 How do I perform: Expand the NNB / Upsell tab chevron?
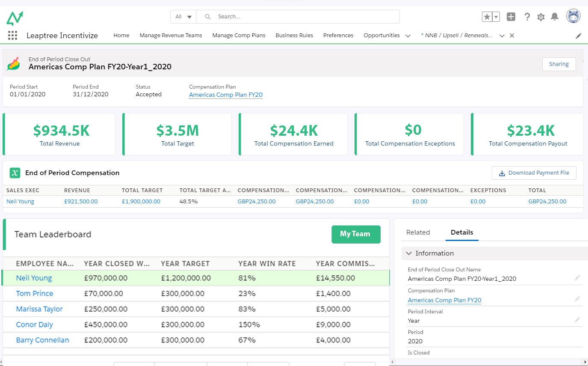pos(502,36)
